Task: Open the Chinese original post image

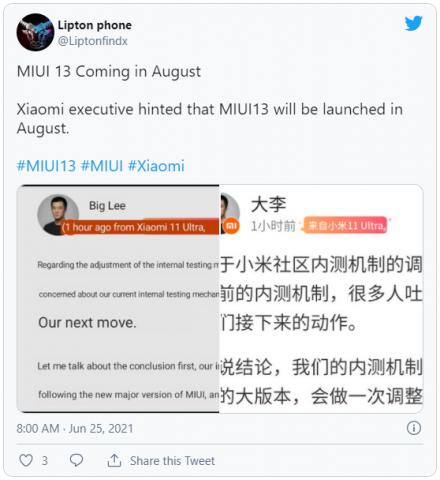Action: click(321, 299)
